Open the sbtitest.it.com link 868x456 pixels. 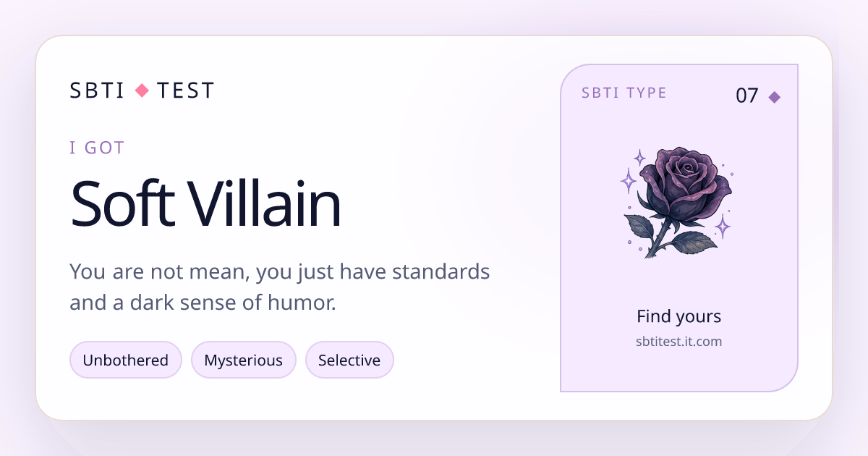(x=678, y=341)
